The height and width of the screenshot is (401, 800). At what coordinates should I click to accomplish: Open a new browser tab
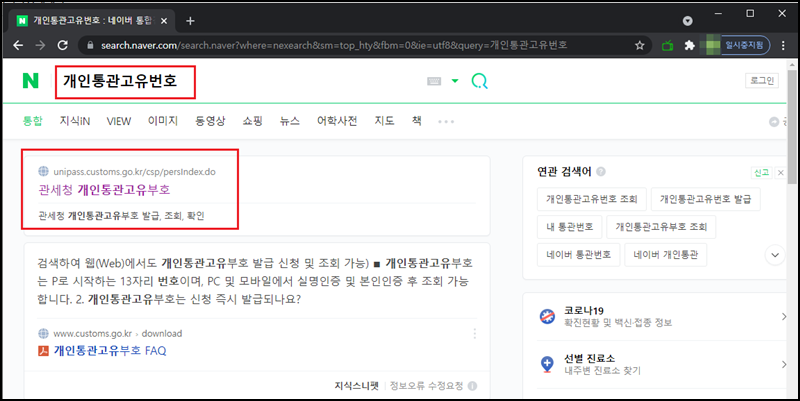[x=190, y=21]
